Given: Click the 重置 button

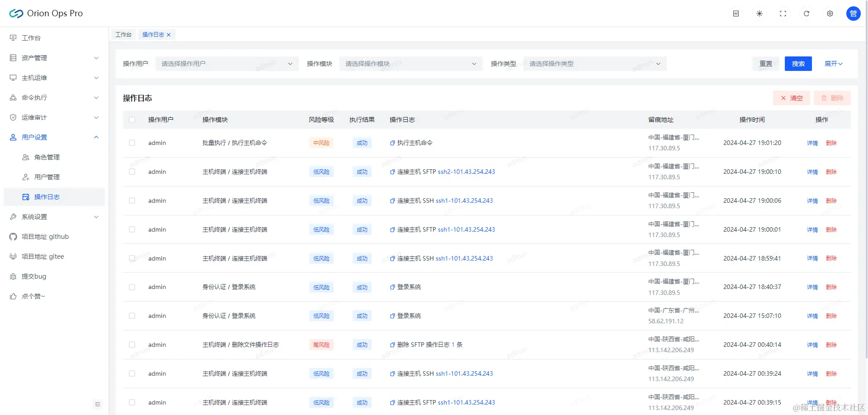Looking at the screenshot, I should (766, 64).
